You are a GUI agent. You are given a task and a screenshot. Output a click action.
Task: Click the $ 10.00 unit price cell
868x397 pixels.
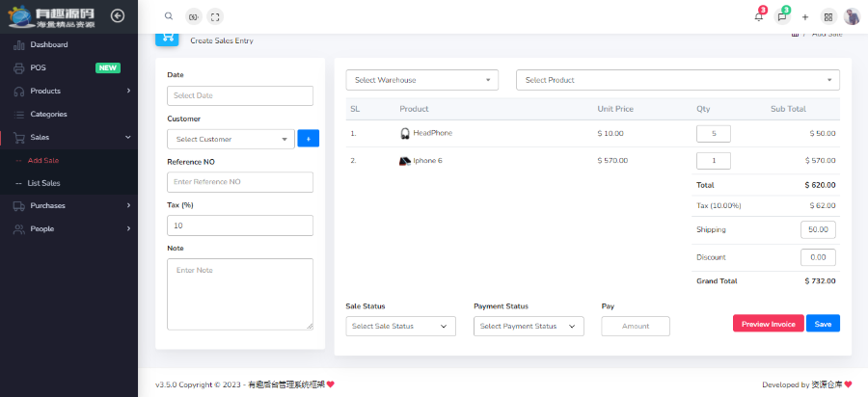click(x=610, y=133)
